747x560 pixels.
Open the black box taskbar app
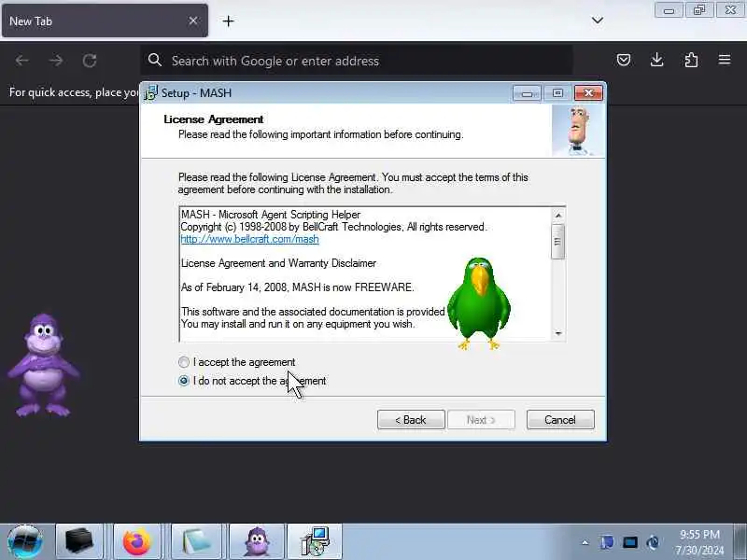click(x=79, y=541)
